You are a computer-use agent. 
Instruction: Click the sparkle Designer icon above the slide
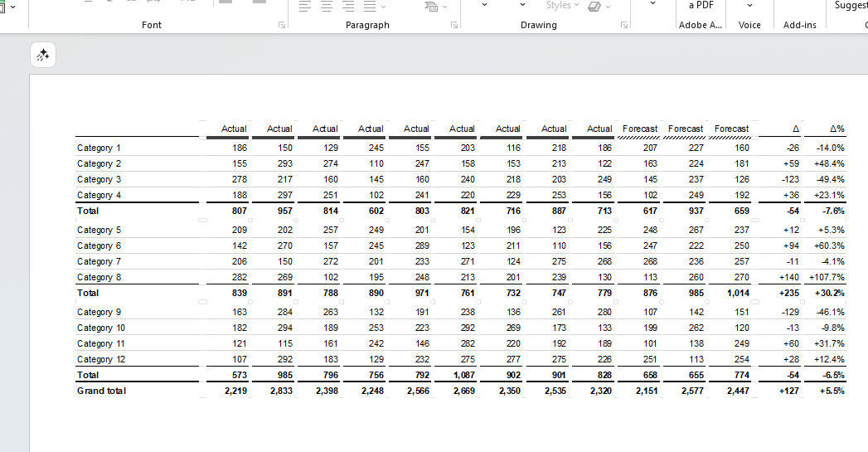[43, 55]
